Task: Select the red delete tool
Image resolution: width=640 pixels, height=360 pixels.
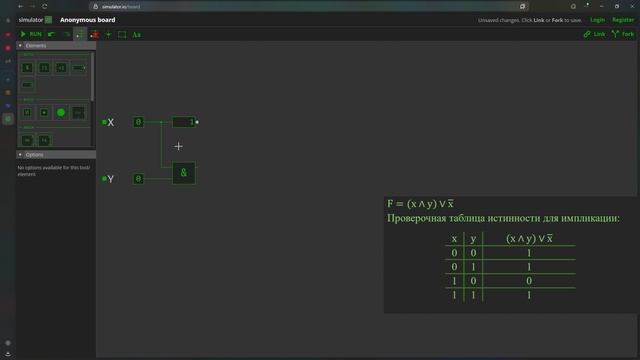Action: pos(94,35)
